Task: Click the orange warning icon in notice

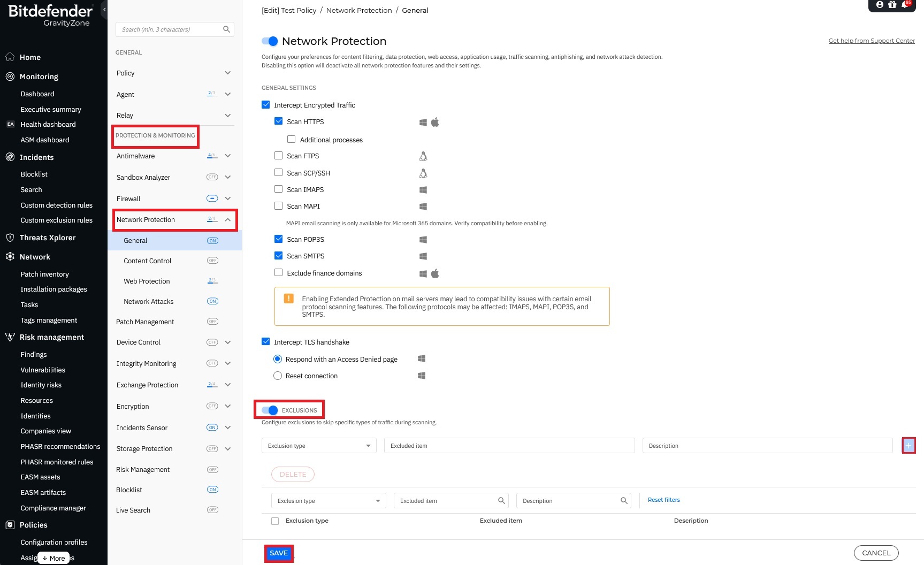Action: 288,299
